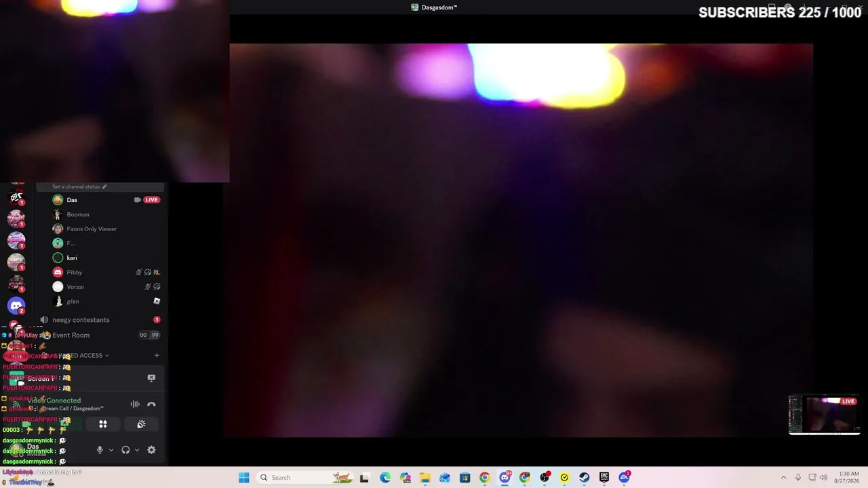The width and height of the screenshot is (868, 488).
Task: Switch to Discord in the taskbar
Action: (x=505, y=478)
